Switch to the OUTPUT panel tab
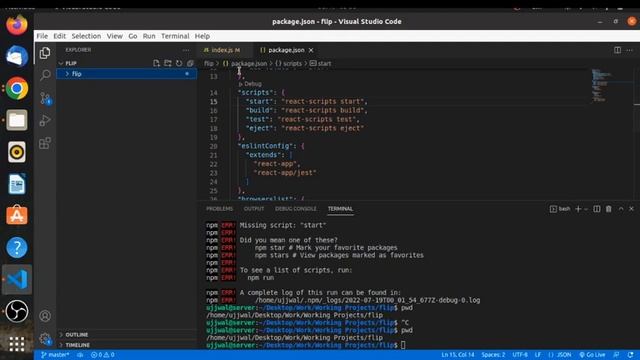Screen dimensions: 640x360 (254, 209)
